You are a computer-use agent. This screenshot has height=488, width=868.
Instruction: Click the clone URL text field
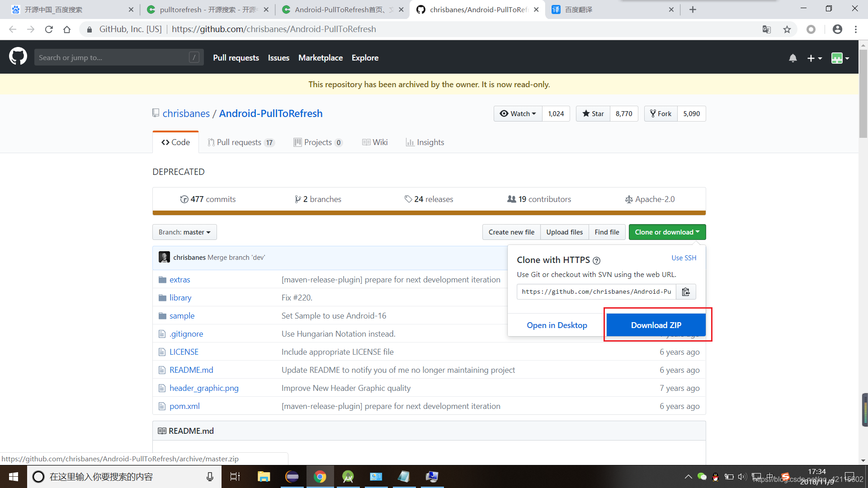click(596, 292)
